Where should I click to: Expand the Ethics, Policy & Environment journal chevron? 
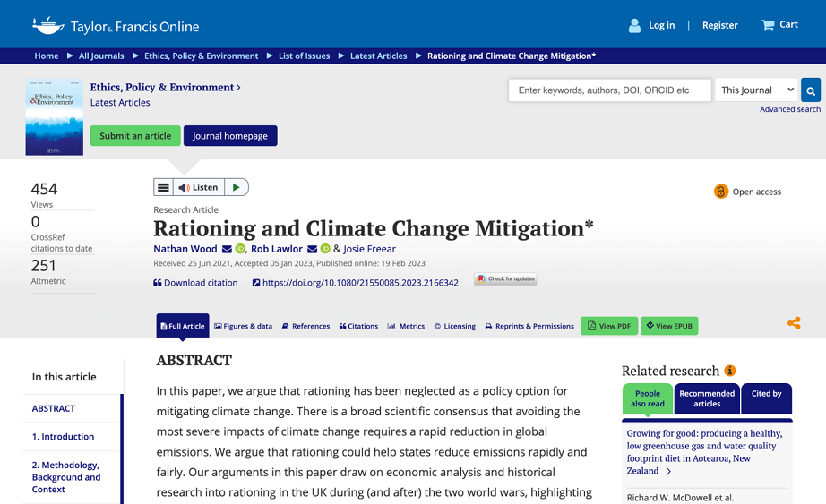pos(238,88)
